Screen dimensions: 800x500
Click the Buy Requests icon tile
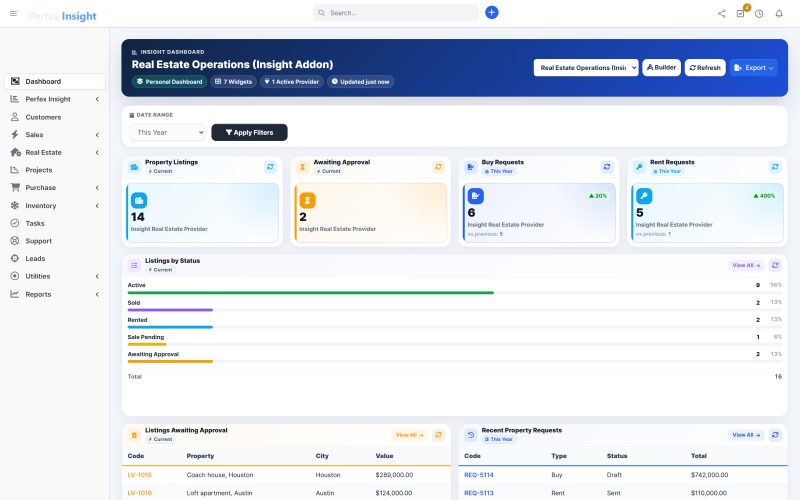pos(476,196)
